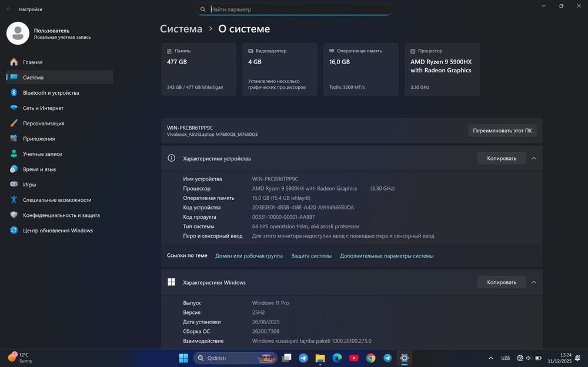Click the Vivobook_ASUSLaptop M7600QE model text
Viewport: 588px width, 367px height.
tap(212, 134)
